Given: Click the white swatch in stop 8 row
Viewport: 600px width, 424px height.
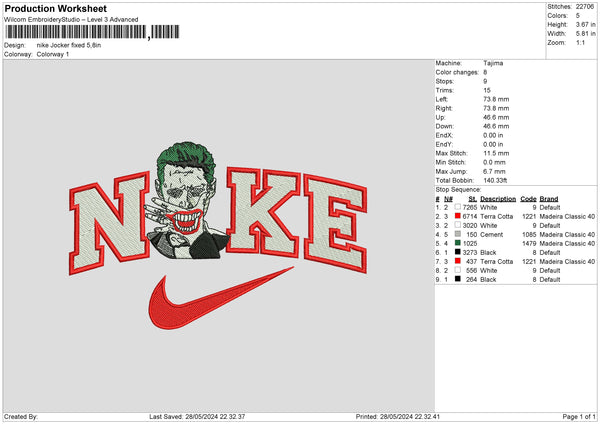Looking at the screenshot, I should click(458, 270).
